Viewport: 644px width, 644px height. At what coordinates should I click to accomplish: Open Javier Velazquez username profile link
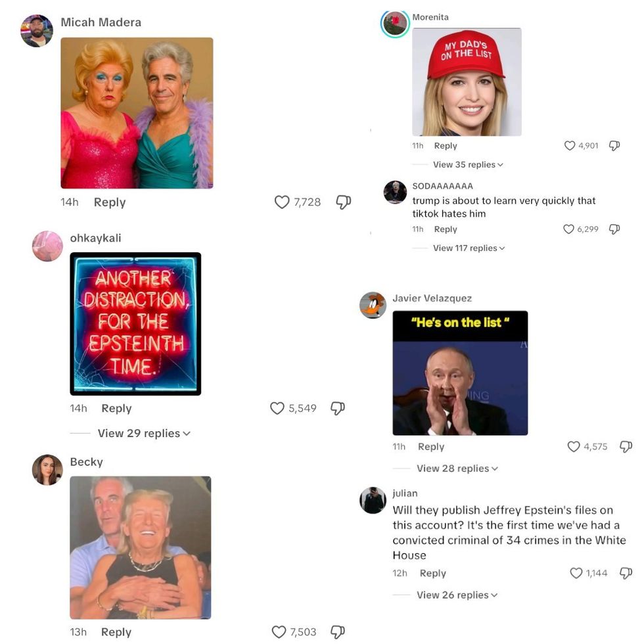(432, 298)
